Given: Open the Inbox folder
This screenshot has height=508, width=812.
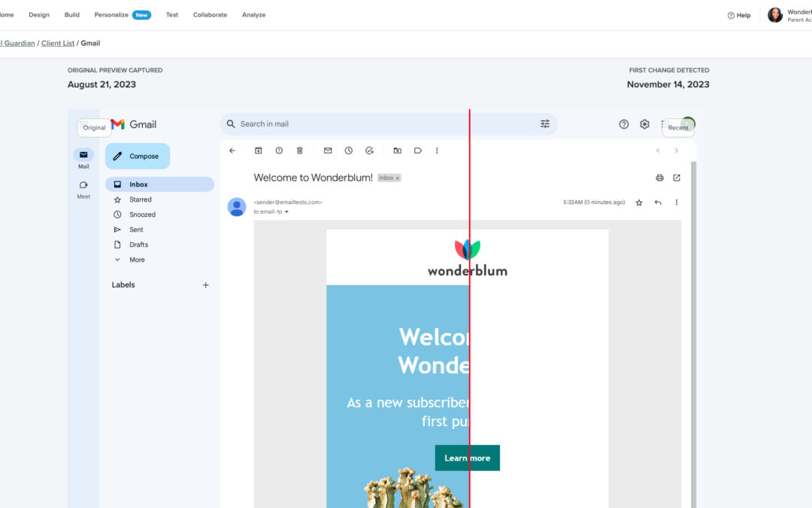Looking at the screenshot, I should (x=159, y=184).
